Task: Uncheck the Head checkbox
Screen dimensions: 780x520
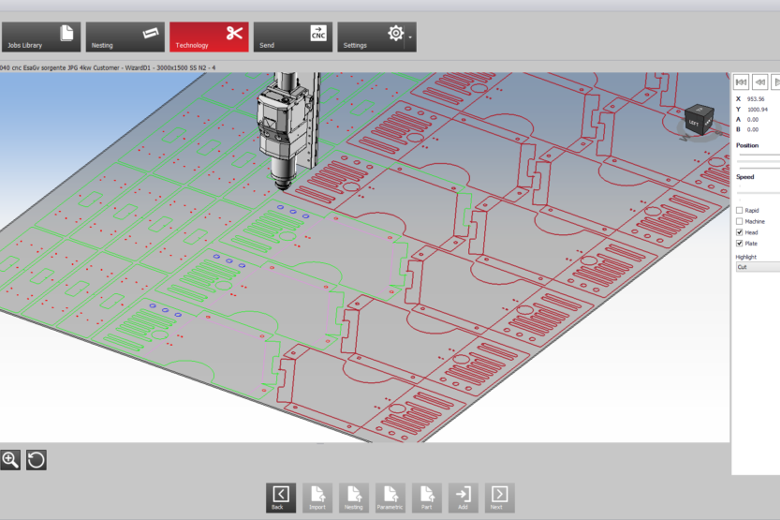Action: [x=740, y=233]
